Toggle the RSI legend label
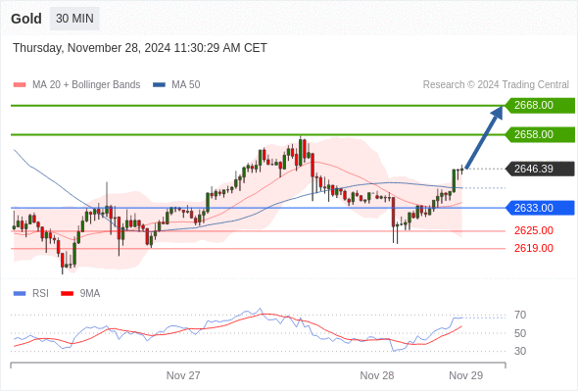The image size is (578, 392). pos(40,294)
